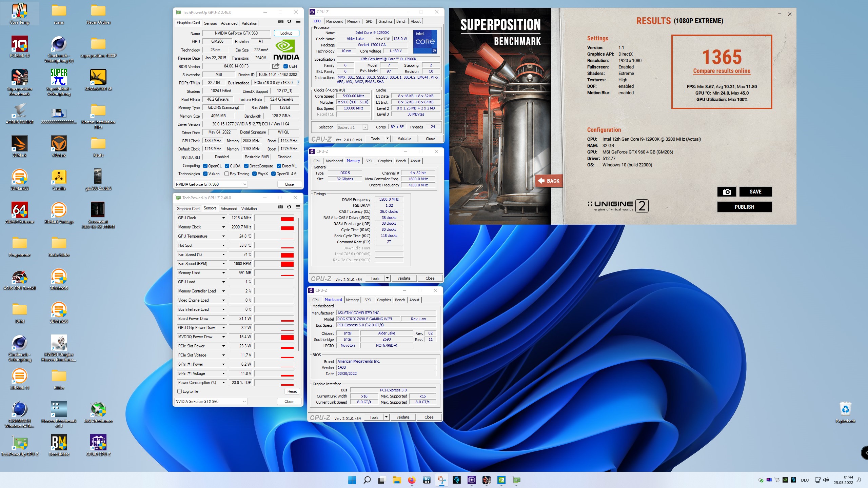Image resolution: width=868 pixels, height=488 pixels.
Task: Open Validation tab in GPU-Z Sensors window
Action: 249,209
